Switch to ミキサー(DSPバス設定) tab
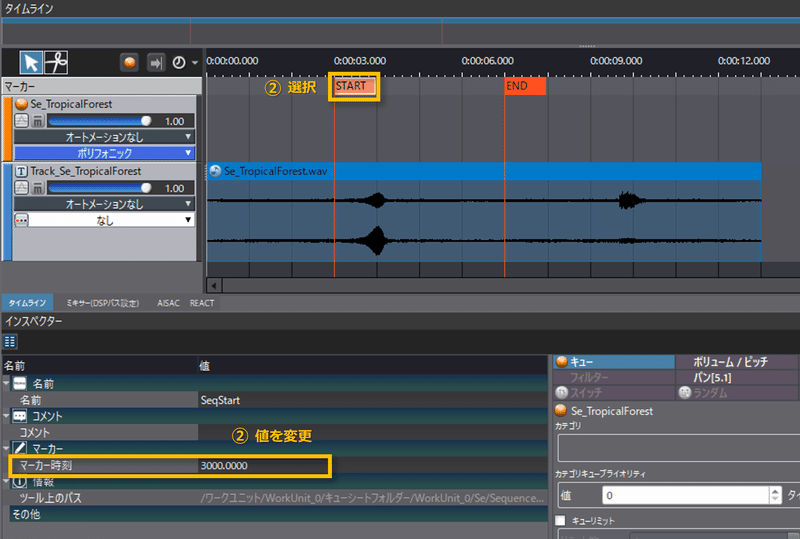 pyautogui.click(x=103, y=303)
